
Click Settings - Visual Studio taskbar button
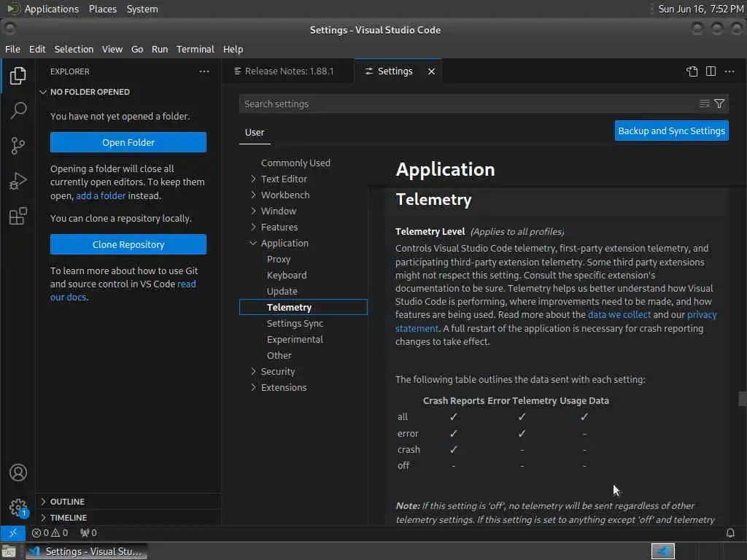click(x=86, y=551)
